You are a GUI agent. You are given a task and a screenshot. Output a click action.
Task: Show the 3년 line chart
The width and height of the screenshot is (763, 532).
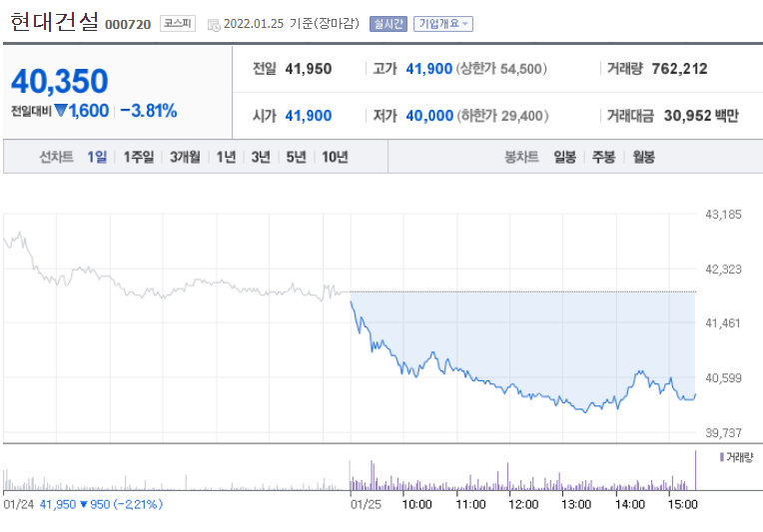point(261,157)
